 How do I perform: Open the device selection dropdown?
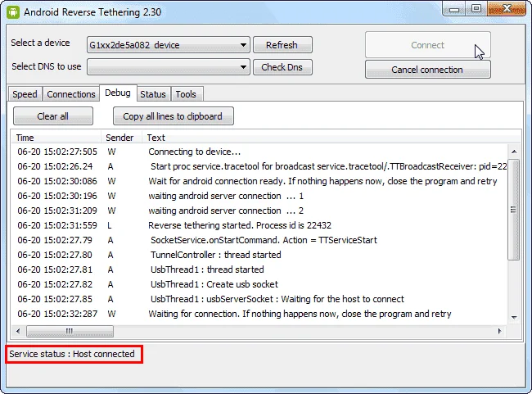click(x=169, y=45)
